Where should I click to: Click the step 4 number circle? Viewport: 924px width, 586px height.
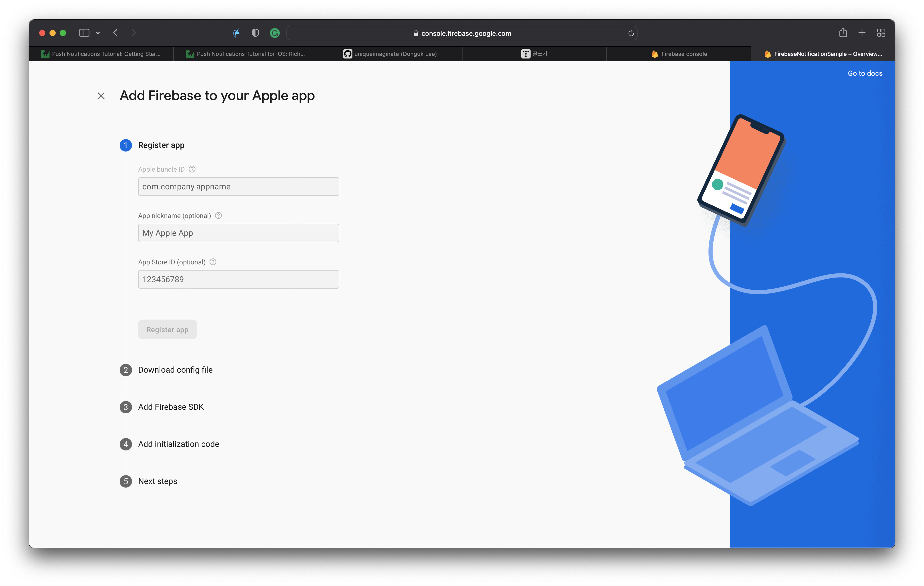(126, 444)
